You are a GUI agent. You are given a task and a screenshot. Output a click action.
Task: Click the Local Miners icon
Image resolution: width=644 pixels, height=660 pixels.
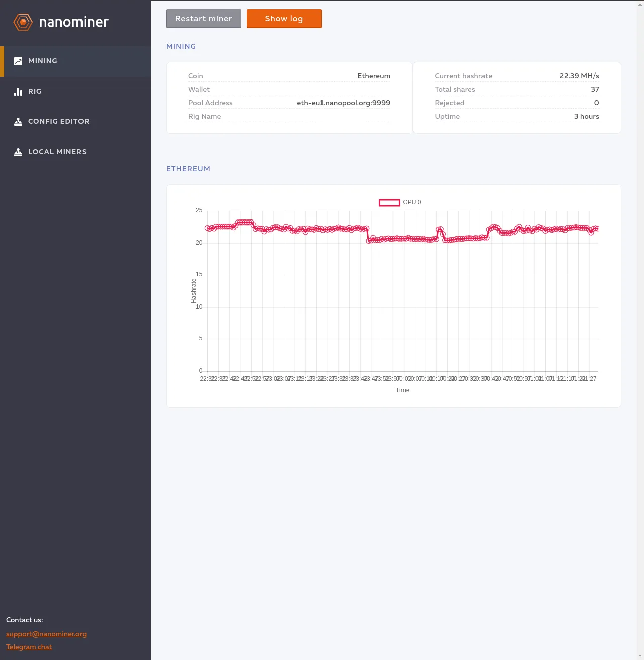coord(18,152)
